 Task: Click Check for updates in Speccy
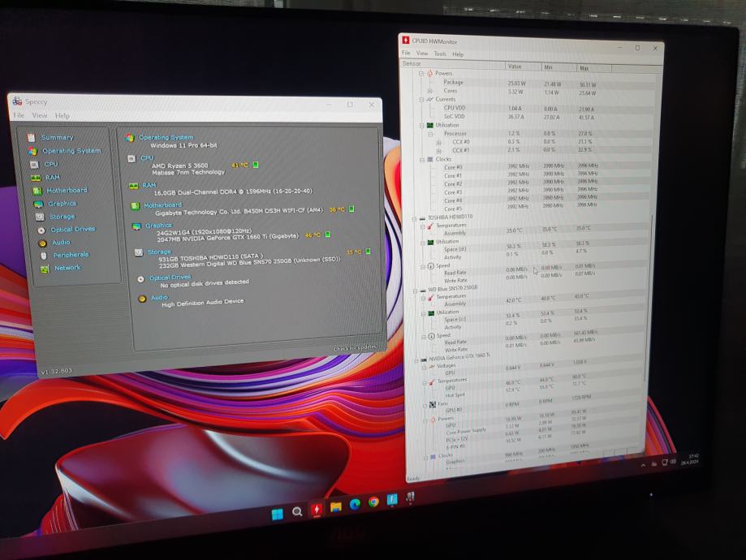coord(355,348)
